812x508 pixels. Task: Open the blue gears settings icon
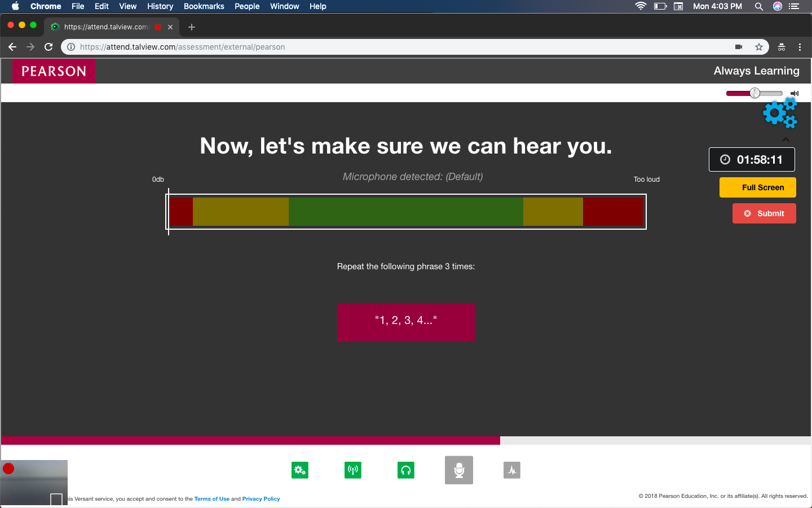tap(780, 113)
